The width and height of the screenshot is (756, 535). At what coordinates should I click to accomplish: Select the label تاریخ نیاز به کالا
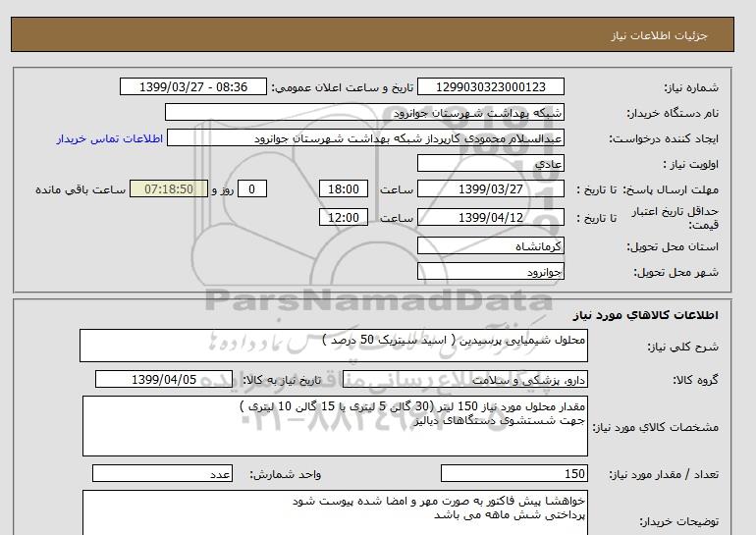(282, 380)
